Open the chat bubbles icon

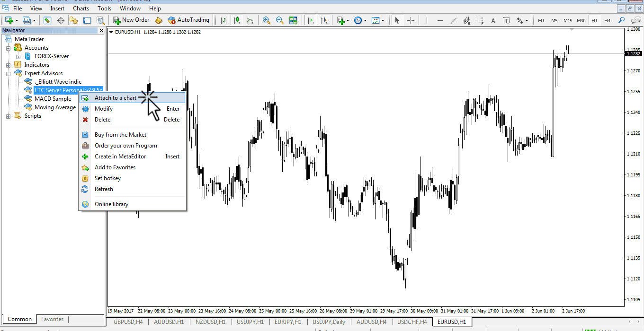635,20
